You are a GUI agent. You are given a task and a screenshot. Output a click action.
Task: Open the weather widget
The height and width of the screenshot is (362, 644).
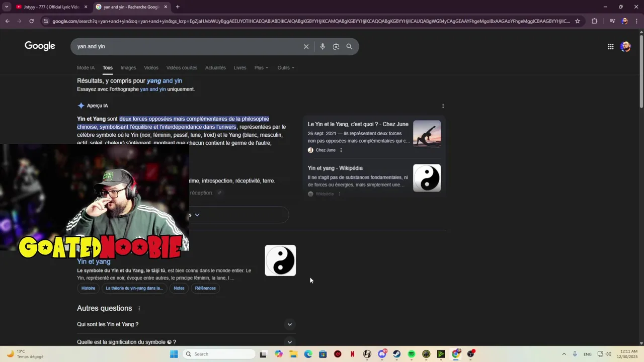point(24,354)
